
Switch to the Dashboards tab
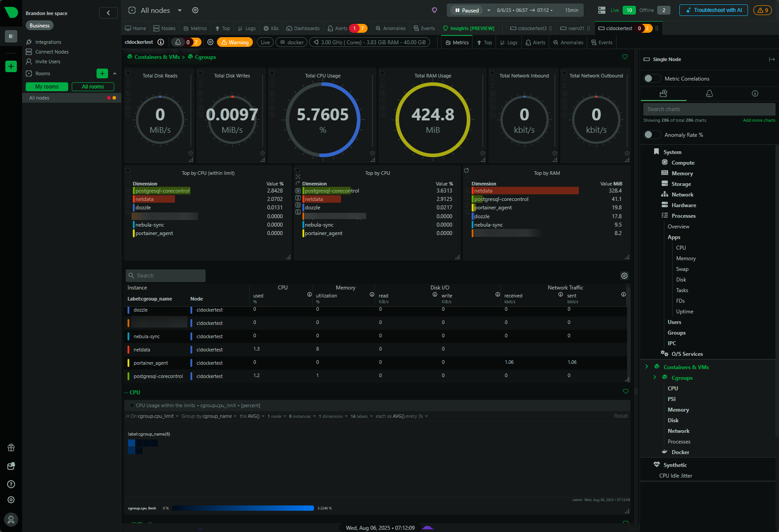click(303, 28)
